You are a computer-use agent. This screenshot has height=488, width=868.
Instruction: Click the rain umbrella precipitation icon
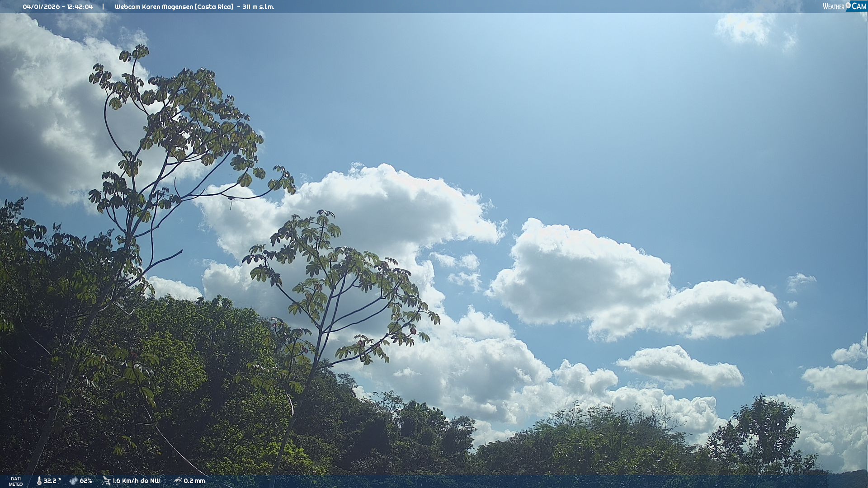(x=178, y=481)
